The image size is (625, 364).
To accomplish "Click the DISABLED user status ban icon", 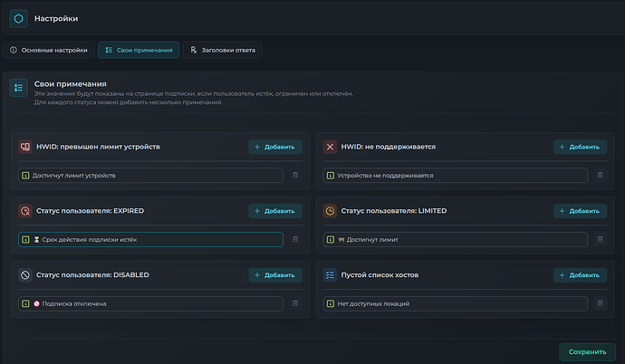I will [x=25, y=275].
